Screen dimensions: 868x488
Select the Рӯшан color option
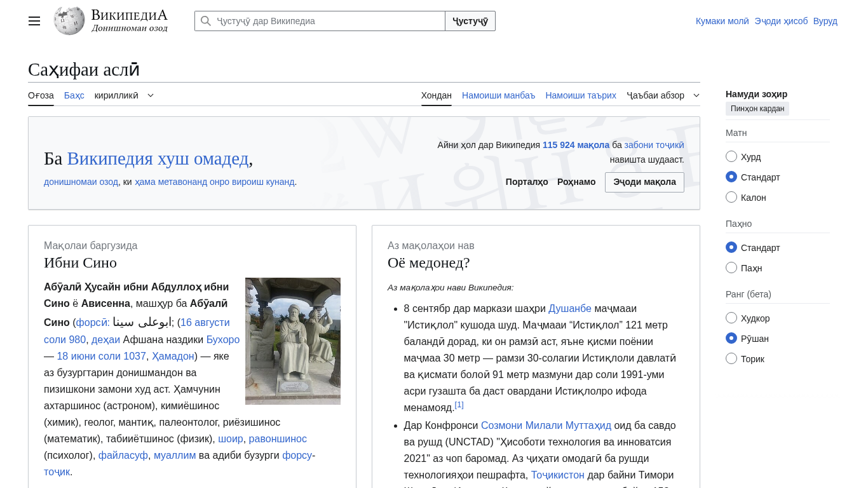click(x=731, y=338)
